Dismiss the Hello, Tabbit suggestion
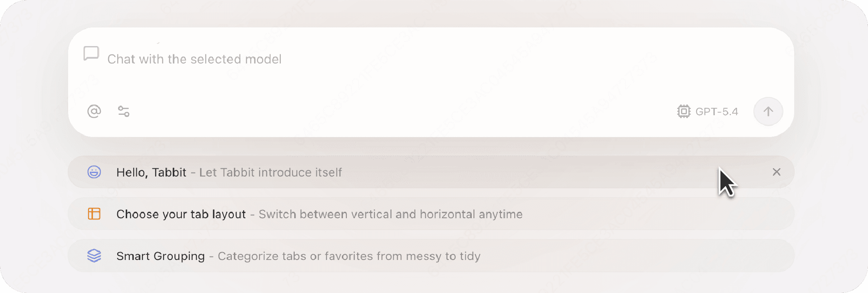Image resolution: width=868 pixels, height=293 pixels. [x=776, y=172]
